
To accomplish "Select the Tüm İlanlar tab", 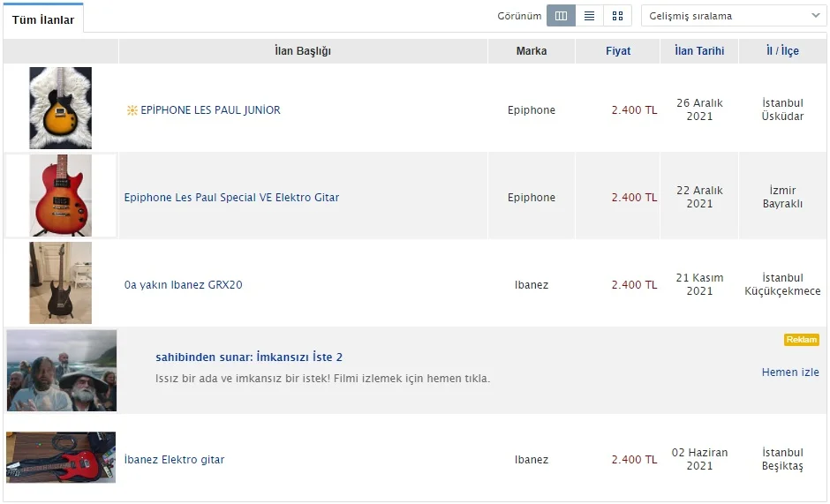I will pyautogui.click(x=43, y=19).
